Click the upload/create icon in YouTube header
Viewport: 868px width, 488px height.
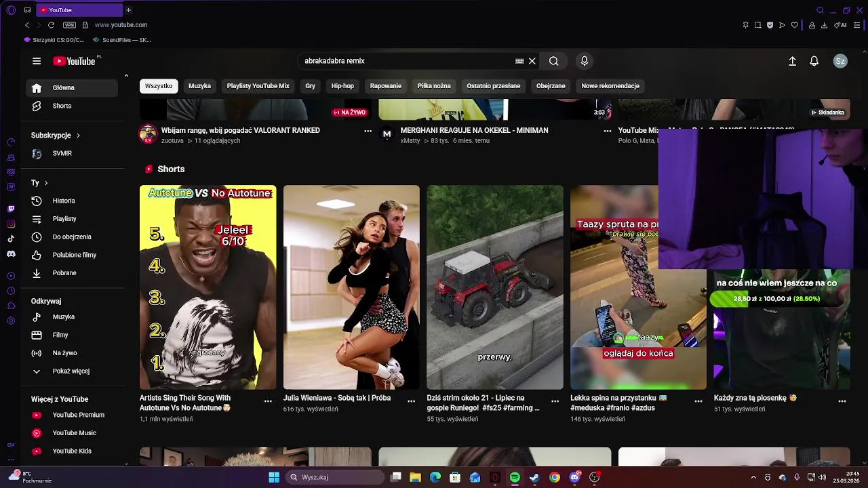(x=792, y=61)
